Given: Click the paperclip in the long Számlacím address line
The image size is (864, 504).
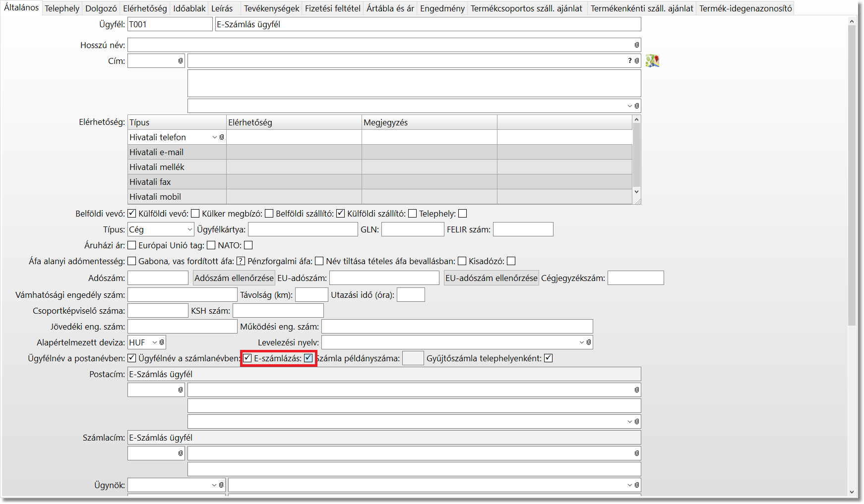Looking at the screenshot, I should (637, 453).
